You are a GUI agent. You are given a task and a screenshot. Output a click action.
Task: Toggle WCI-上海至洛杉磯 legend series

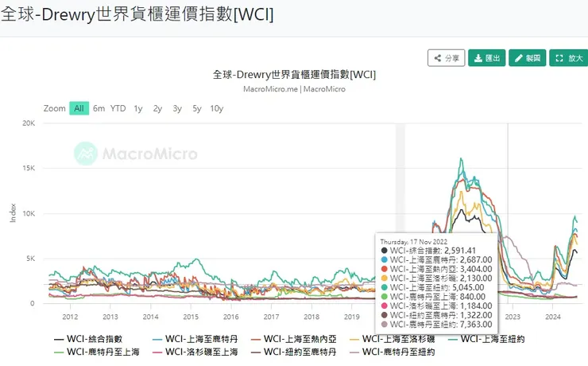coord(393,340)
